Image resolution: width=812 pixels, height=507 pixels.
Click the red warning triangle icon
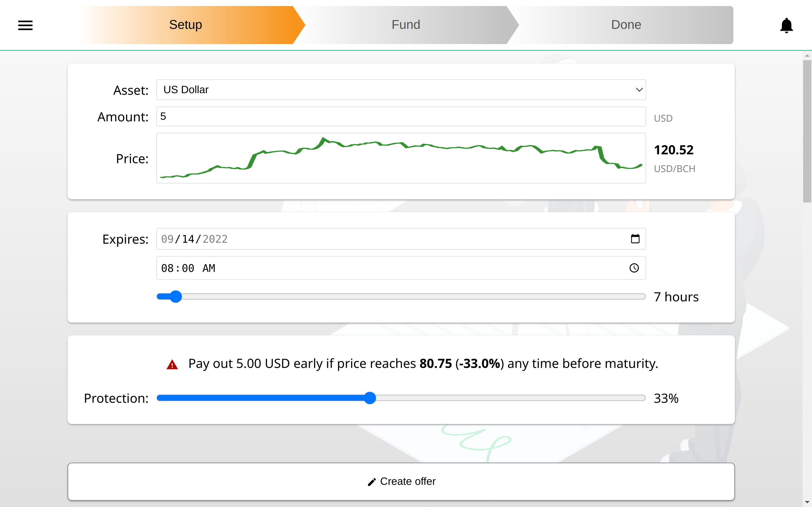[x=172, y=364]
